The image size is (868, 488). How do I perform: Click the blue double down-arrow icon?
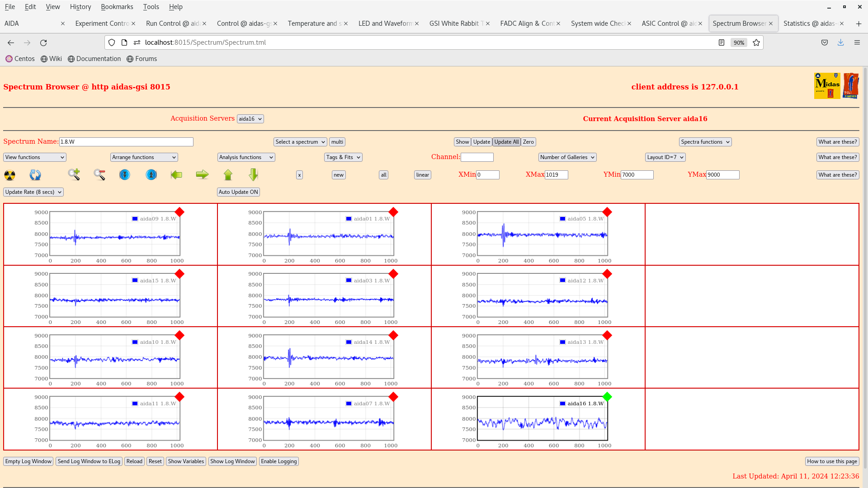click(x=125, y=174)
